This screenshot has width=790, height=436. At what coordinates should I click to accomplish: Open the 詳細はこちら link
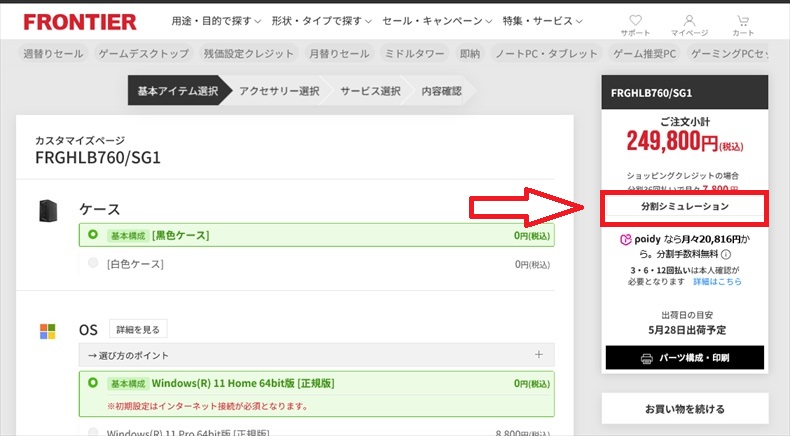pyautogui.click(x=717, y=282)
